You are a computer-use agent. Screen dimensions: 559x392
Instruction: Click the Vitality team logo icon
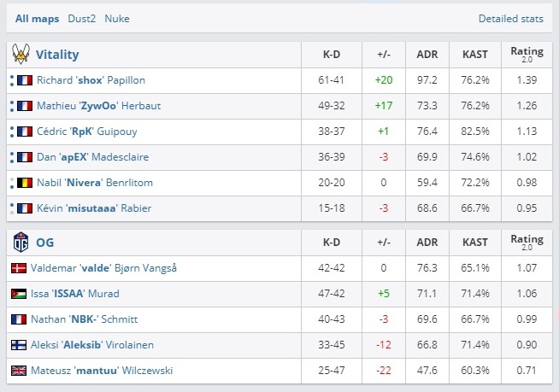(x=20, y=55)
